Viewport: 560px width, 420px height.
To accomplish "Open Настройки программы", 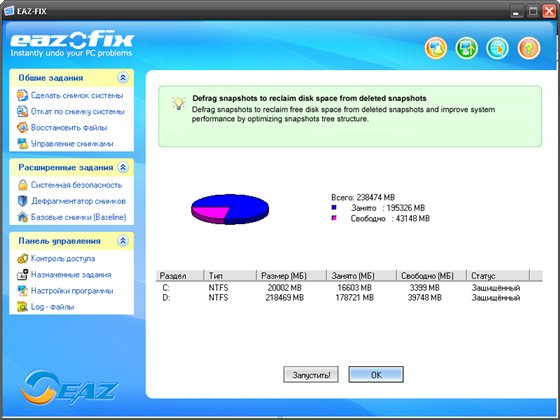I will point(72,291).
